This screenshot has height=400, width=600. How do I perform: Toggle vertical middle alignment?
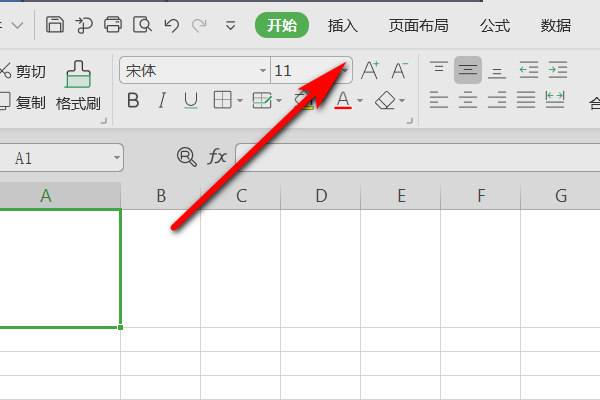468,70
